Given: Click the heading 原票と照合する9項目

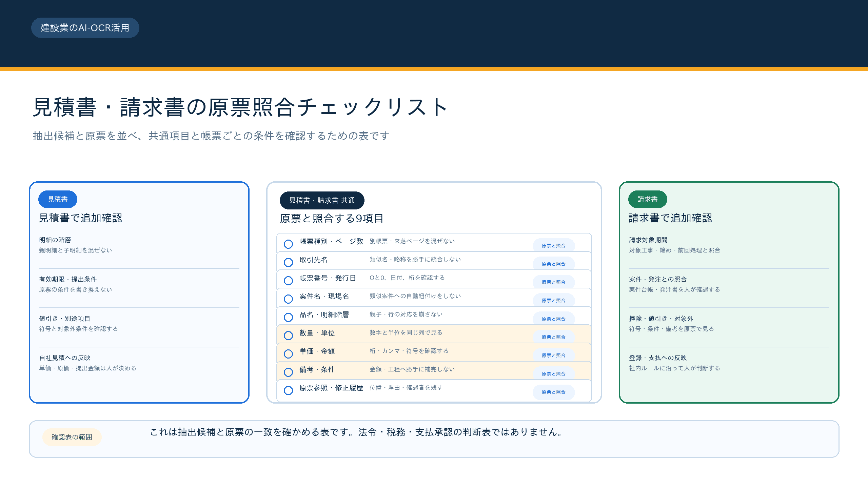Looking at the screenshot, I should point(332,219).
